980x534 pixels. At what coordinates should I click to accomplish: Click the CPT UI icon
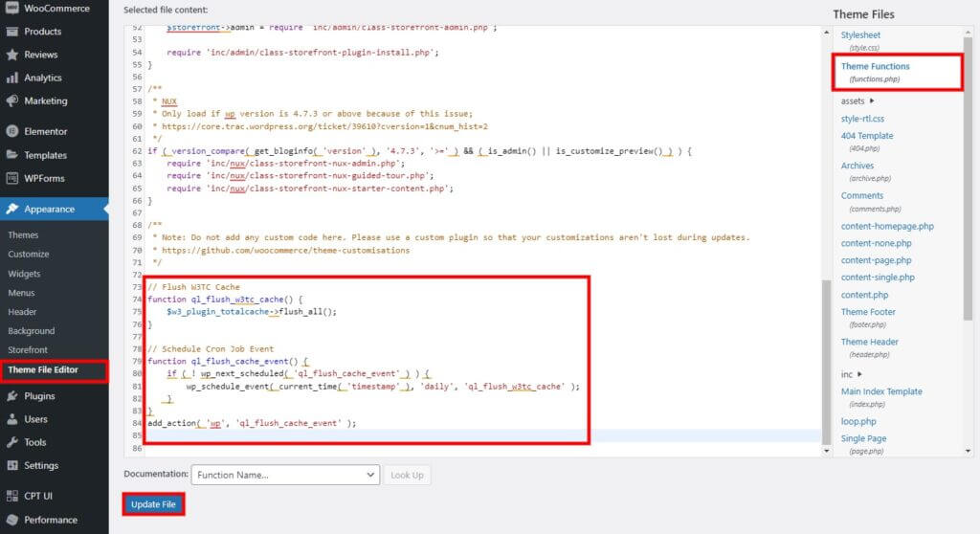coord(11,496)
